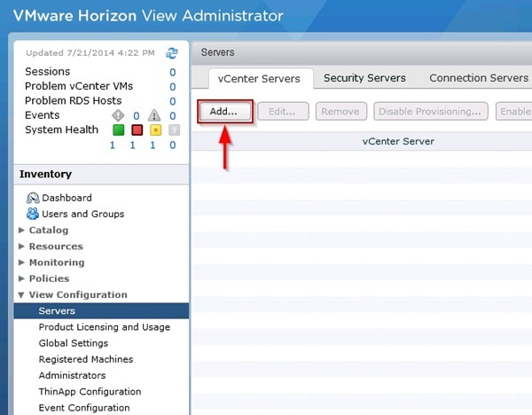Viewport: 532px width, 415px height.
Task: Select Global Settings in the inventory
Action: tap(73, 343)
